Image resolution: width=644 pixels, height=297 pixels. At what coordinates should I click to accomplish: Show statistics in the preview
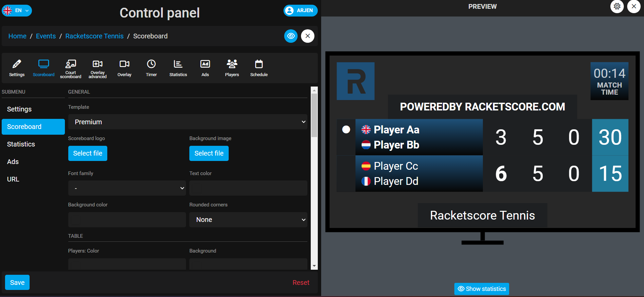tap(482, 289)
